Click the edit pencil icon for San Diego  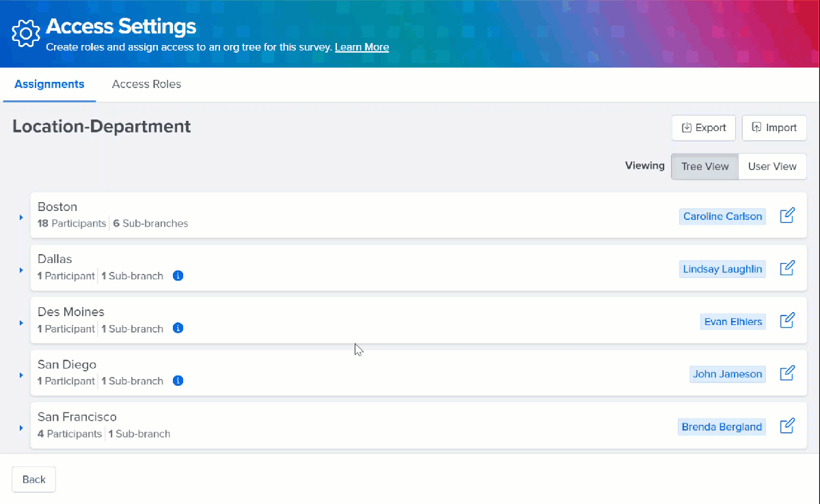click(x=787, y=373)
